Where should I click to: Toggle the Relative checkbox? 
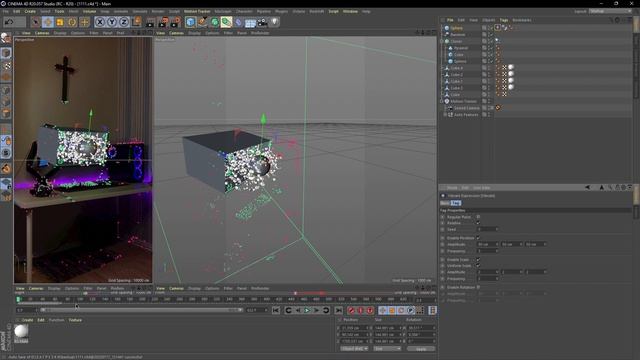[x=478, y=223]
